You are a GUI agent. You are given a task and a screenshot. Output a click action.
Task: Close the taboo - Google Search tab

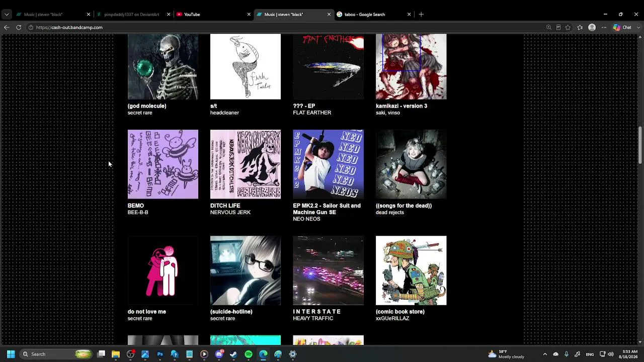pyautogui.click(x=409, y=14)
